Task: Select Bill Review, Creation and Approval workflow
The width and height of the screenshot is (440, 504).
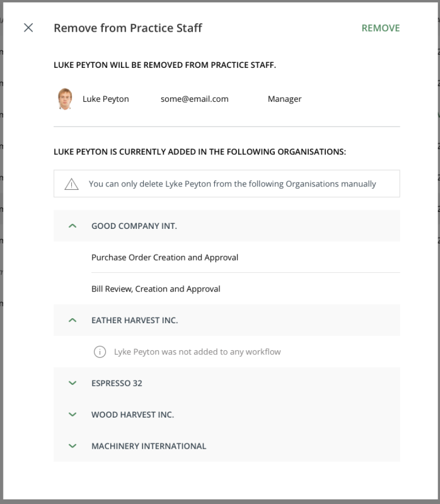Action: click(156, 289)
